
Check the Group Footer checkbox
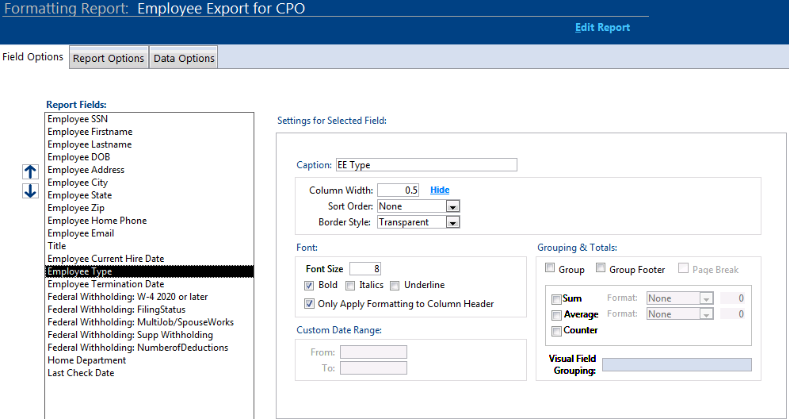pyautogui.click(x=601, y=268)
